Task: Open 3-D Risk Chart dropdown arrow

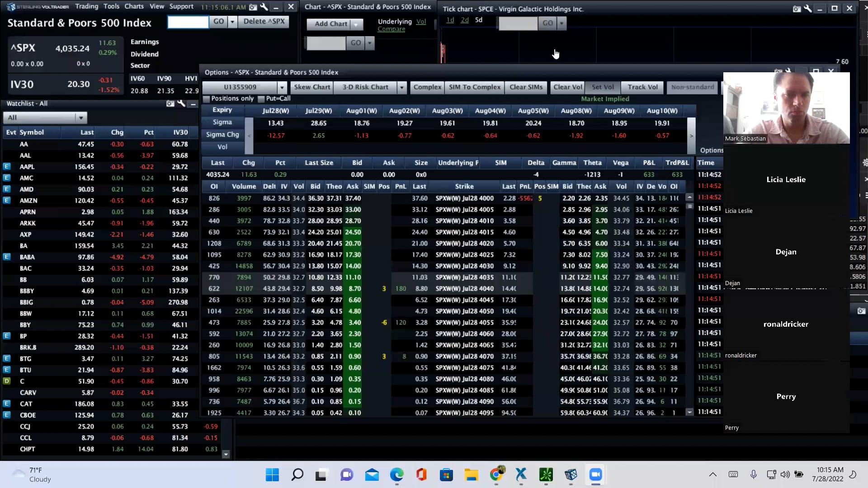Action: tap(401, 87)
